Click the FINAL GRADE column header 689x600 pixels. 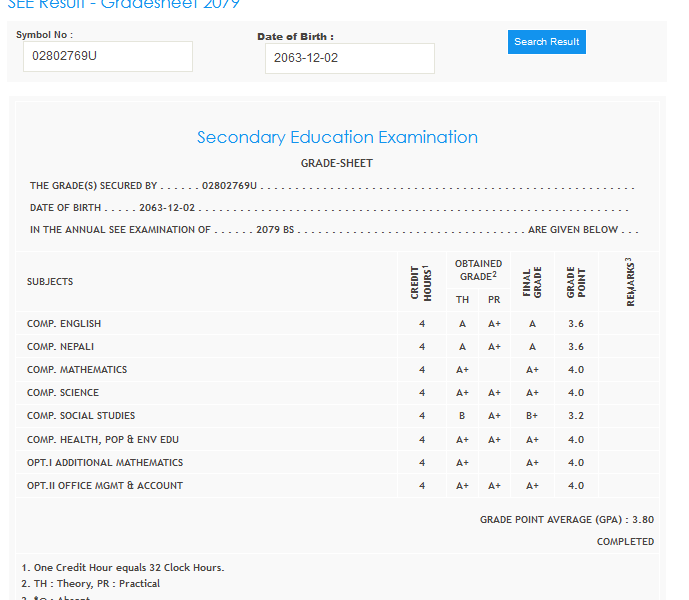coord(532,283)
